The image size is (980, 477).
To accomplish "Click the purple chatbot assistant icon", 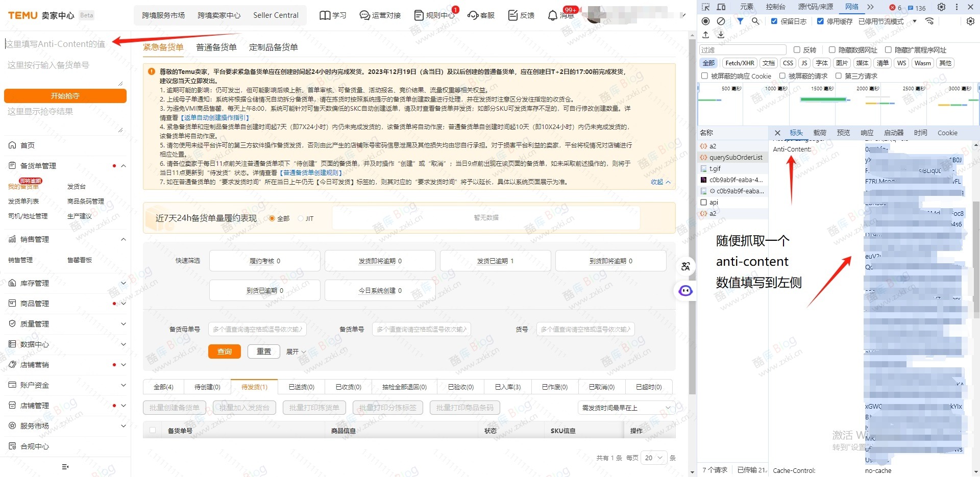I will [685, 291].
